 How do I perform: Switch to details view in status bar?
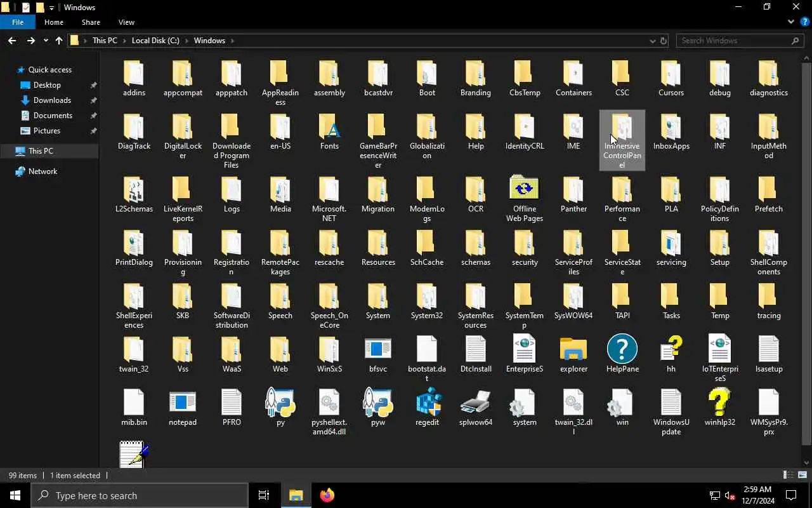789,475
